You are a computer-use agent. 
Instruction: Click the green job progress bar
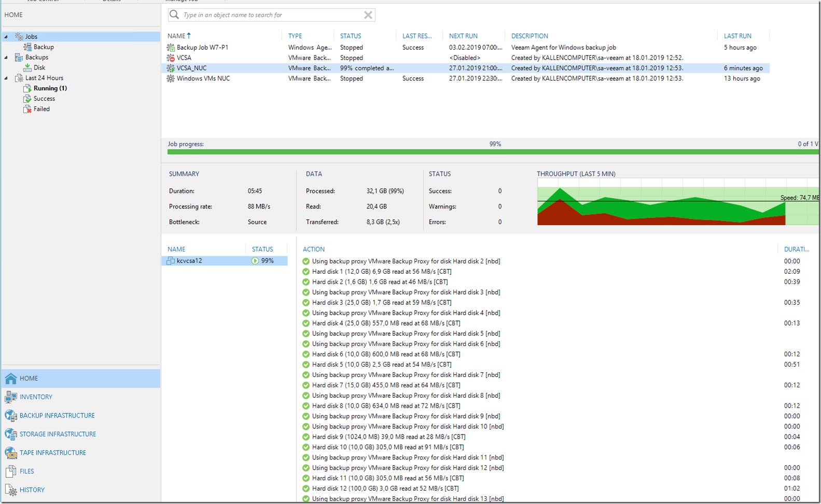493,152
